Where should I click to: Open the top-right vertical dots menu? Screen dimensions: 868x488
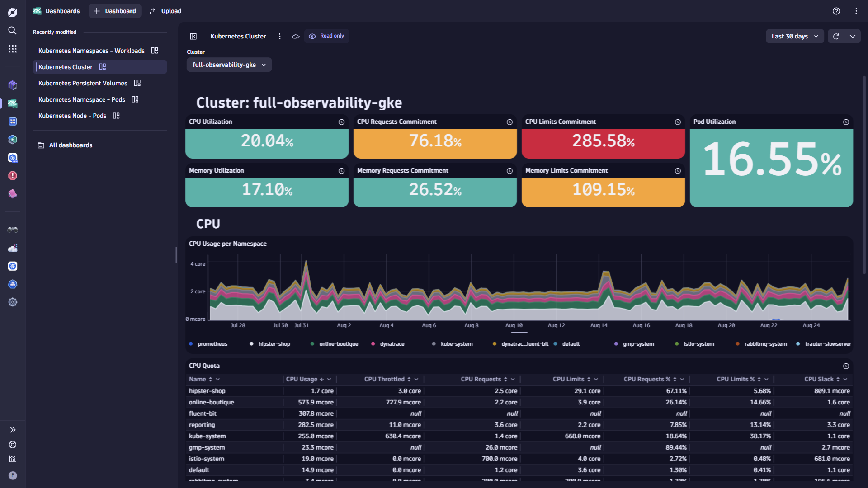(x=856, y=11)
